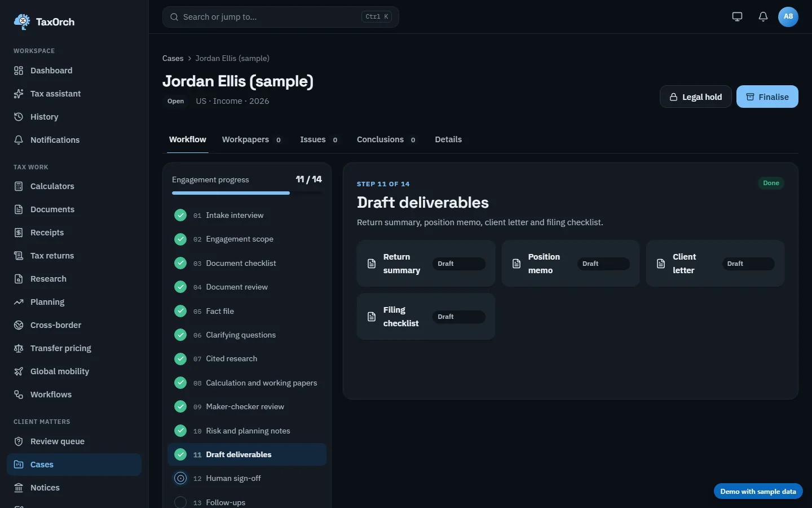
Task: Switch to the Issues tab
Action: 319,139
